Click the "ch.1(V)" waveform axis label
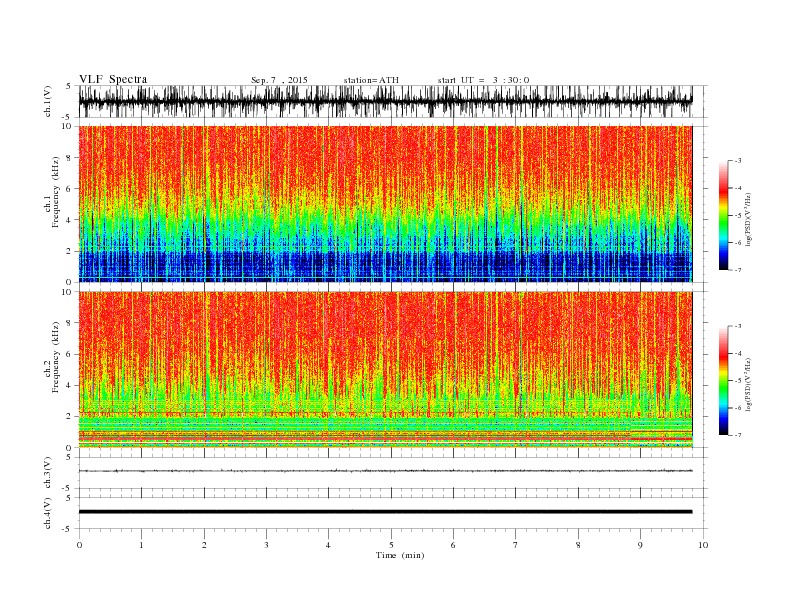The height and width of the screenshot is (612, 792). tap(48, 101)
